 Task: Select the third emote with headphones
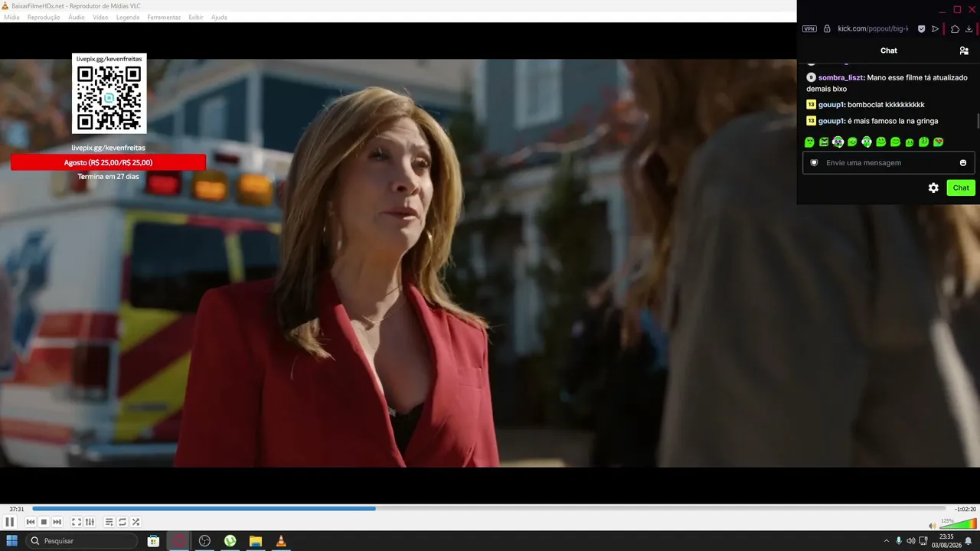point(838,142)
